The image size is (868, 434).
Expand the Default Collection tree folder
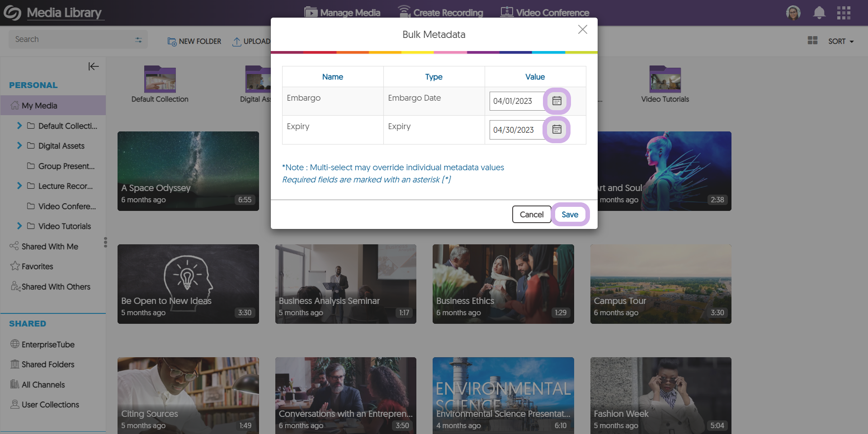[x=19, y=126]
